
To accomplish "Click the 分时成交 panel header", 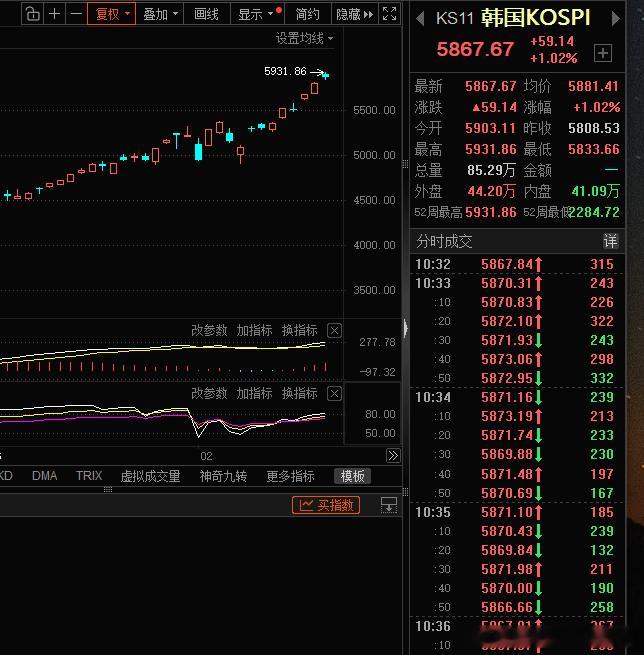I will click(517, 241).
